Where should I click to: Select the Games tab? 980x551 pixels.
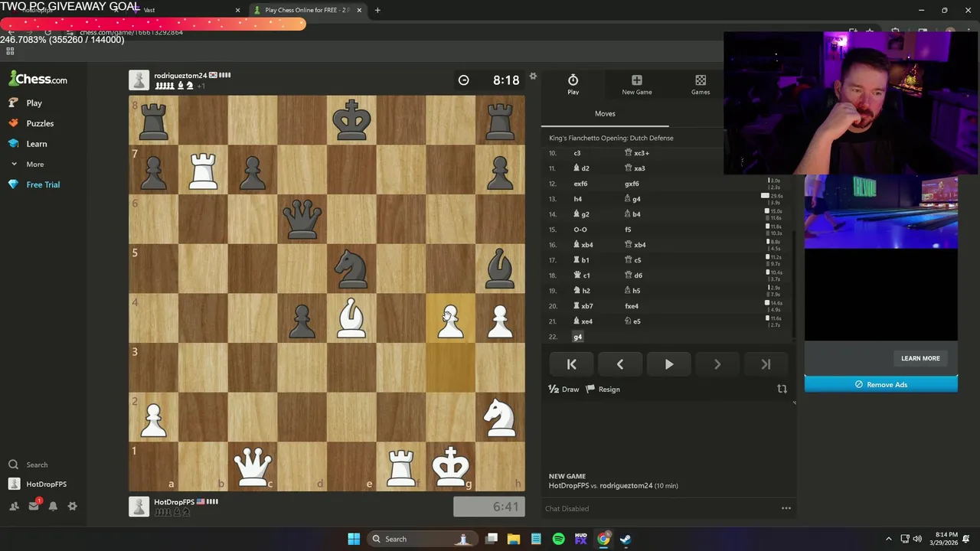click(x=701, y=84)
